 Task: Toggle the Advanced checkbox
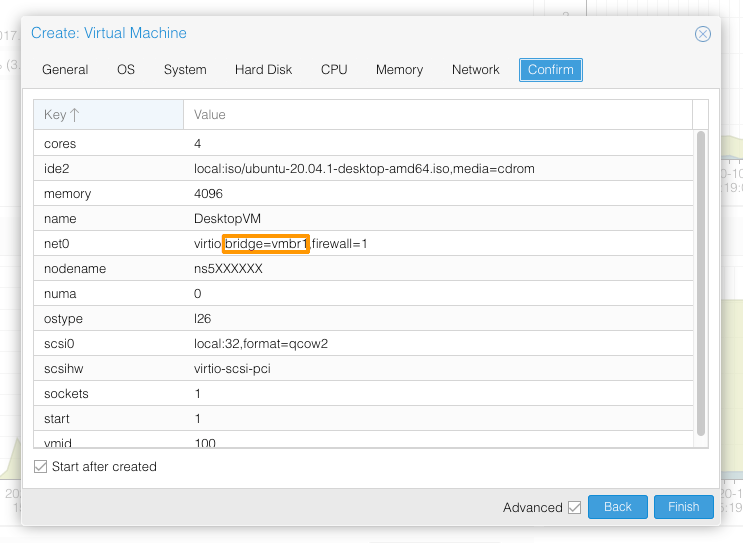(574, 507)
